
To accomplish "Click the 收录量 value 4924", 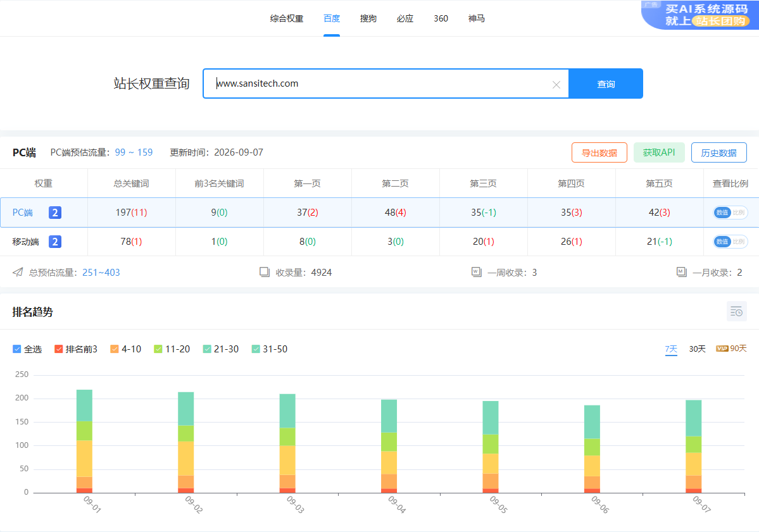I will [x=322, y=272].
